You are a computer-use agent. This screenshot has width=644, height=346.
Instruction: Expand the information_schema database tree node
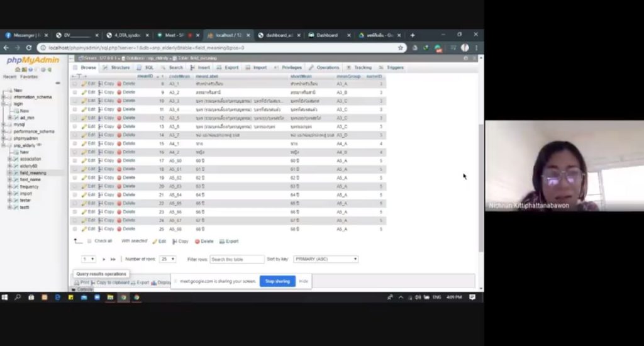coord(4,97)
